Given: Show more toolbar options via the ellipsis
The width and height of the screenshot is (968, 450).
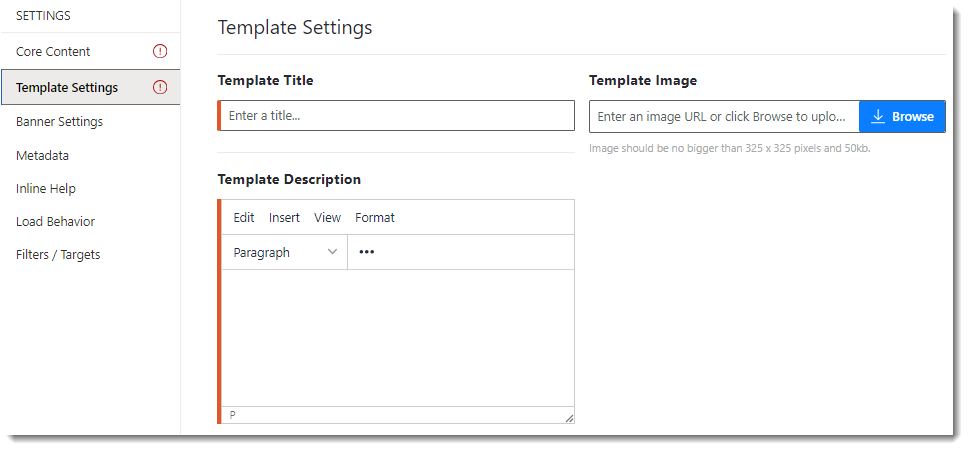Looking at the screenshot, I should [x=367, y=252].
